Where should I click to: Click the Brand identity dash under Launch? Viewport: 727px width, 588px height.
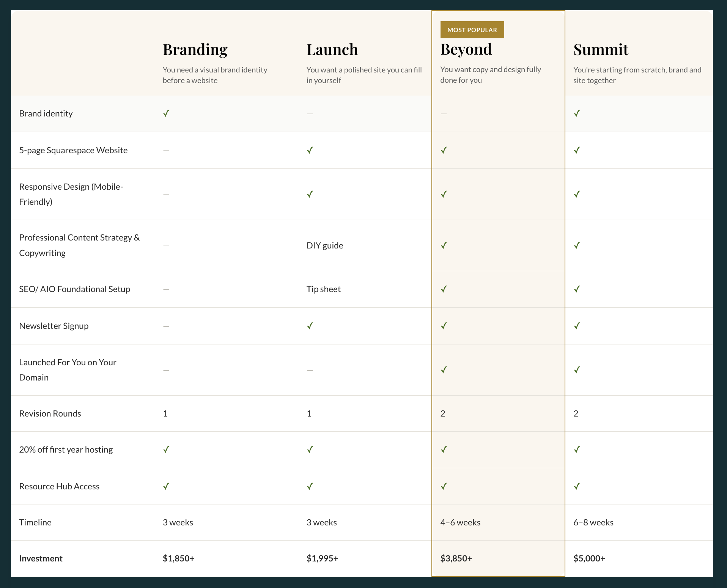(310, 114)
